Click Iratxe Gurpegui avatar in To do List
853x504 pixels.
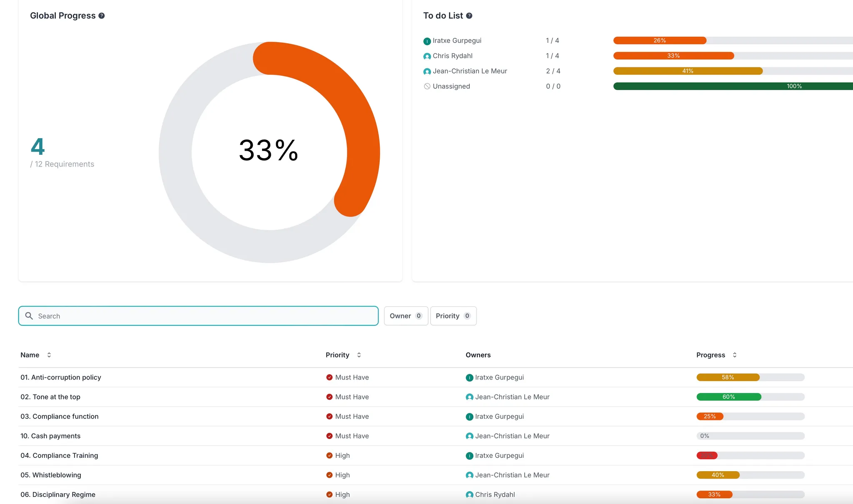tap(427, 41)
